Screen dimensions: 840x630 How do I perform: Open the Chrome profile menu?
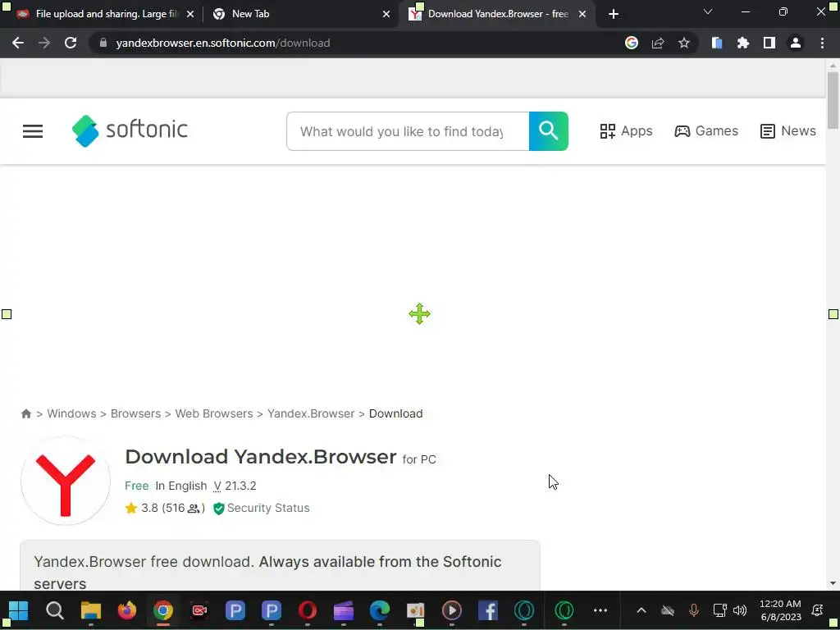pyautogui.click(x=796, y=43)
